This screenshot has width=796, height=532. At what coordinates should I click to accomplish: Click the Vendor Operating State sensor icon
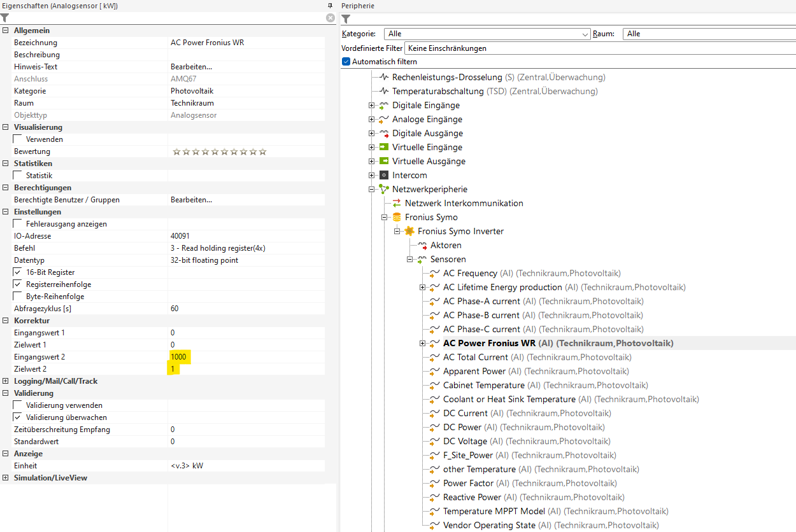pos(435,525)
